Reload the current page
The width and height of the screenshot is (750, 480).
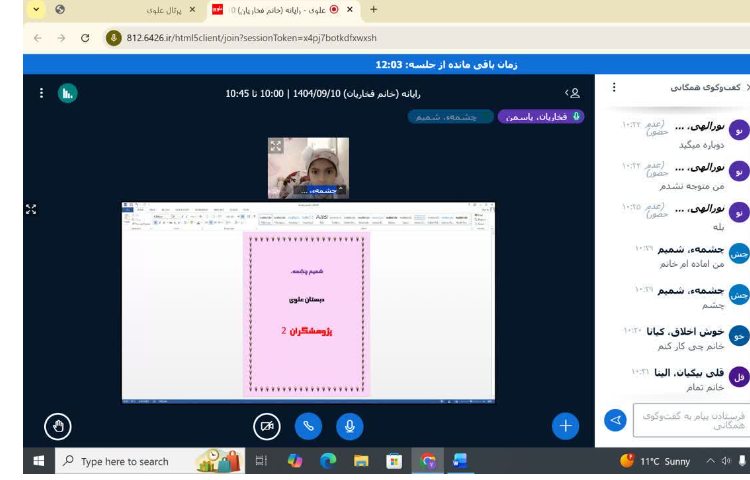pyautogui.click(x=85, y=38)
